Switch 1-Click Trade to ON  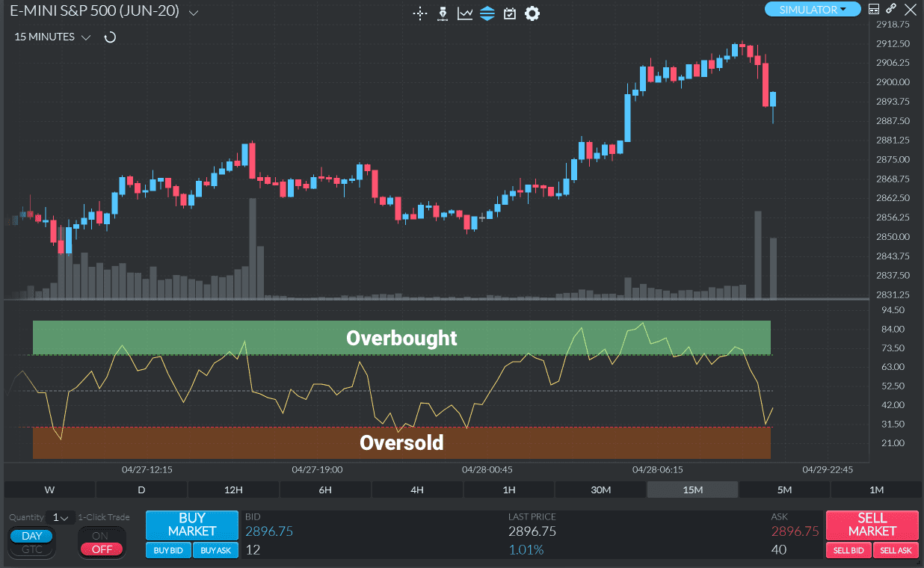pos(102,536)
